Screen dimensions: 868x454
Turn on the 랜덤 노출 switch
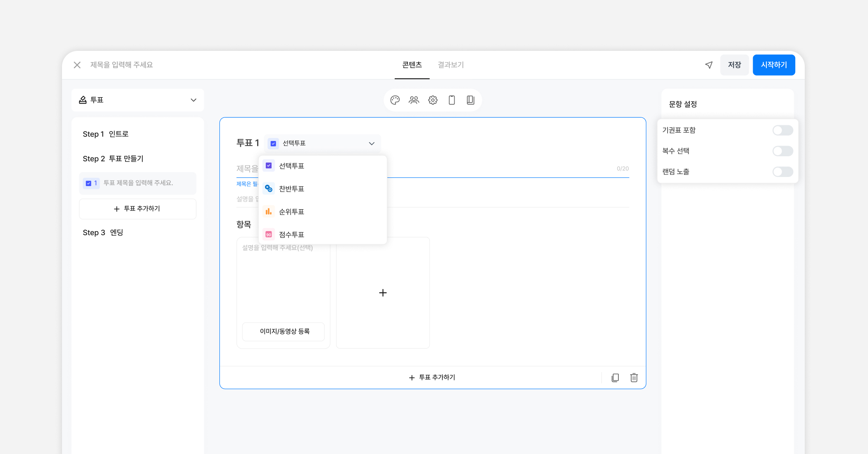click(782, 172)
